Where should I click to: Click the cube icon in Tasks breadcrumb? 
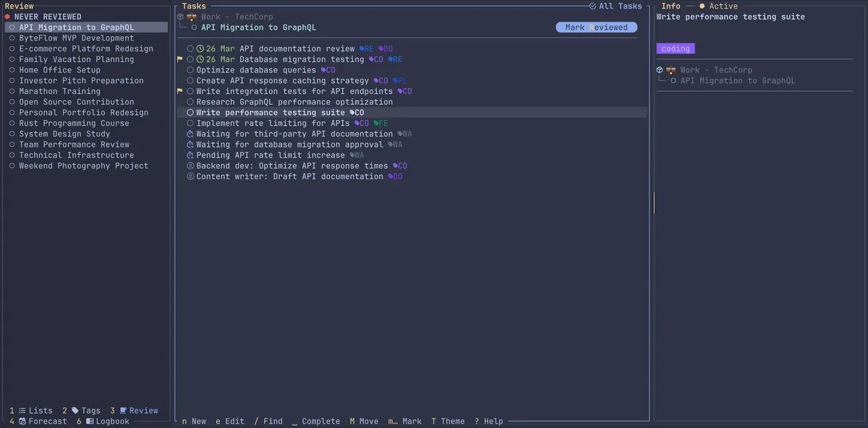pos(181,17)
